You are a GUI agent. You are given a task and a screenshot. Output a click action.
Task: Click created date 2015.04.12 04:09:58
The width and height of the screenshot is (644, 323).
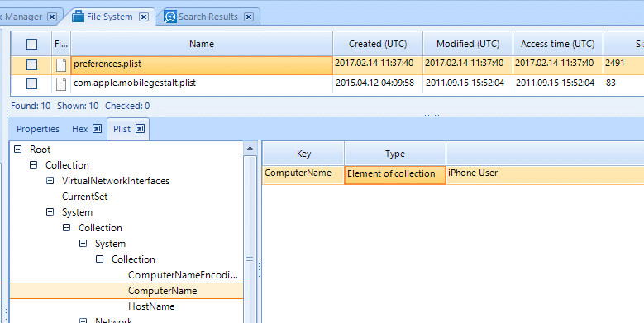point(375,83)
